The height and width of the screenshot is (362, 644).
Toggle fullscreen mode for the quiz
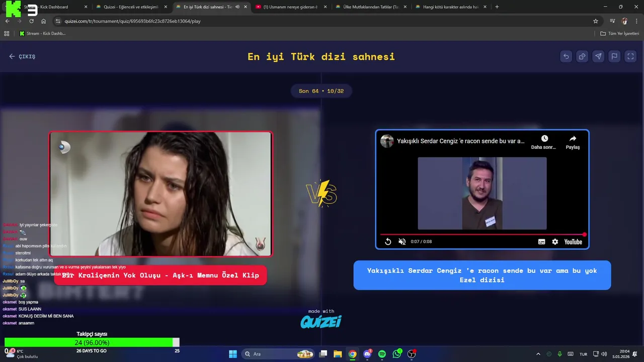(630, 56)
